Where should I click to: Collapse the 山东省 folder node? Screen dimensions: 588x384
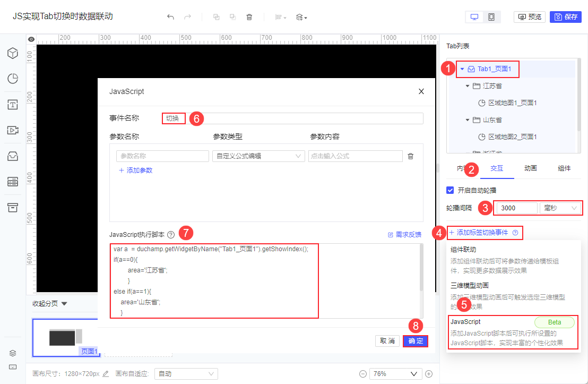pos(468,120)
